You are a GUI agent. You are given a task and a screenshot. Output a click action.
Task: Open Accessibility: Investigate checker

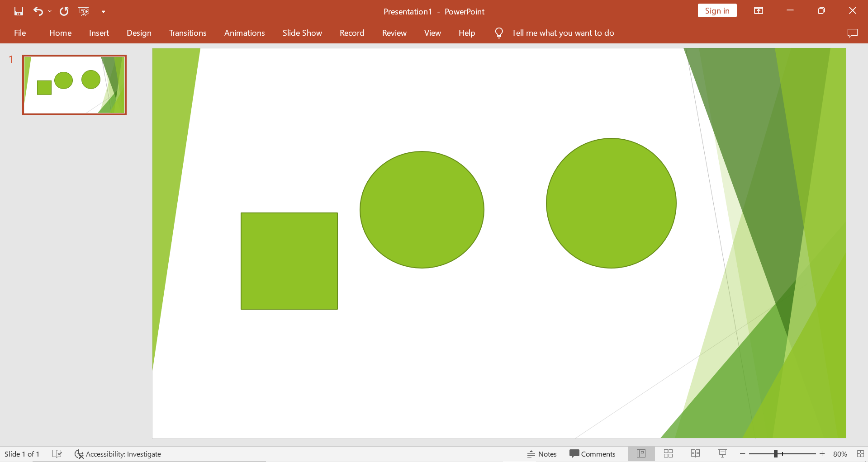click(x=118, y=454)
